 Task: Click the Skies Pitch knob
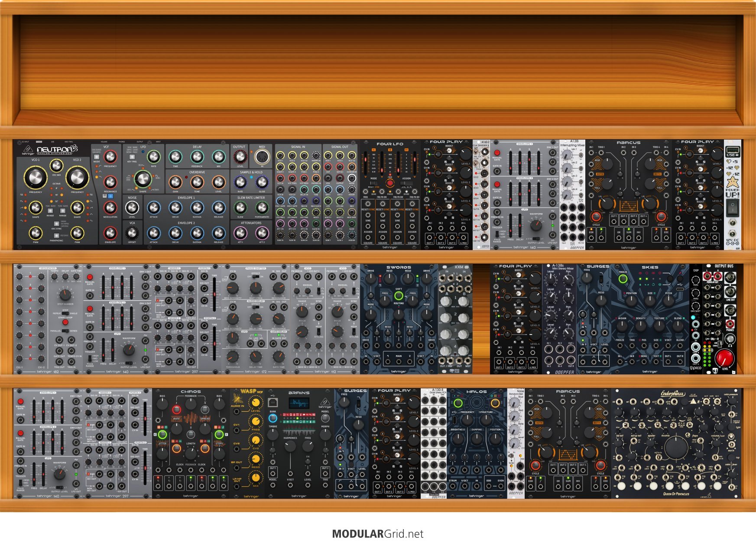point(669,302)
